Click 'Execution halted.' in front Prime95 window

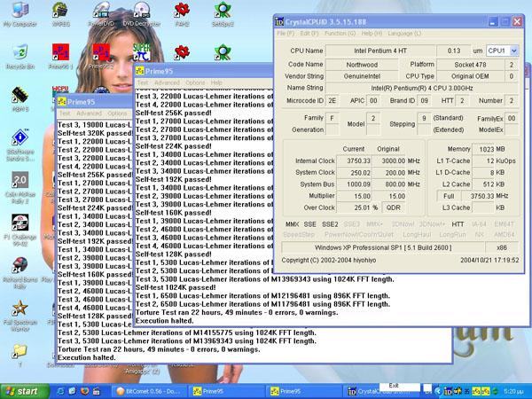(164, 321)
